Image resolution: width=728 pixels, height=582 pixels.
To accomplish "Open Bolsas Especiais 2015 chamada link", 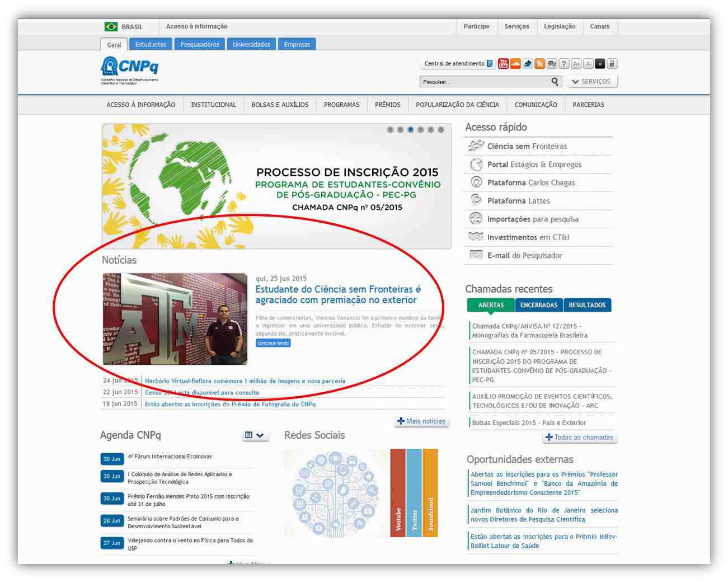I will click(x=529, y=423).
